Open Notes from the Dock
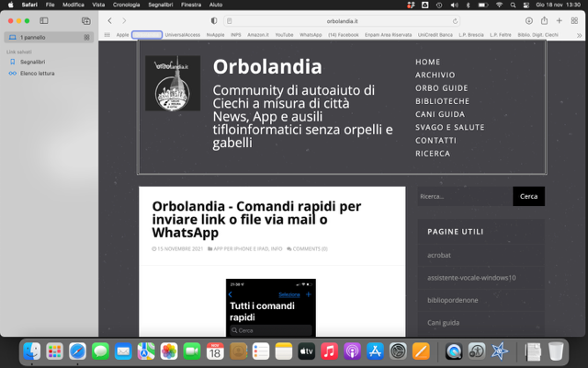 point(284,351)
